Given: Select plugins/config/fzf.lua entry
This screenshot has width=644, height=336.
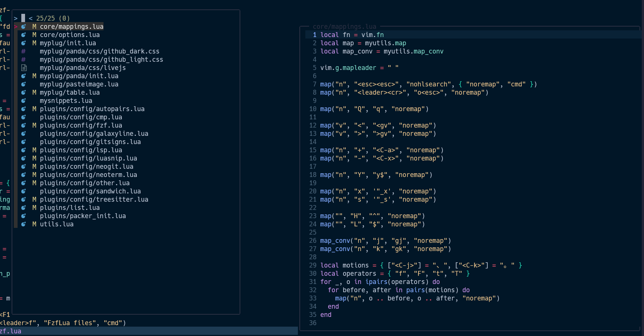Looking at the screenshot, I should 81,125.
